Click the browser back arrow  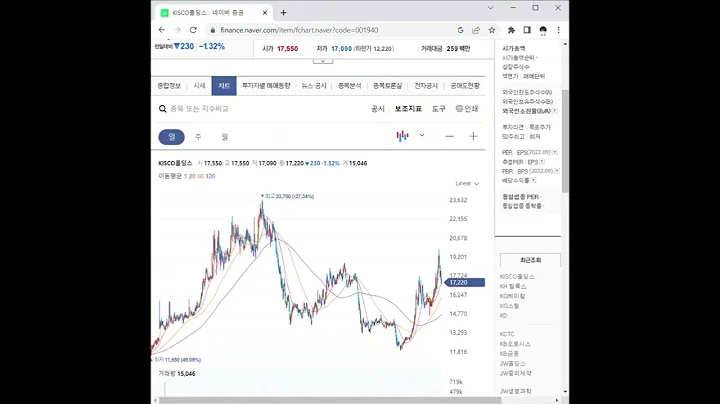pos(162,30)
